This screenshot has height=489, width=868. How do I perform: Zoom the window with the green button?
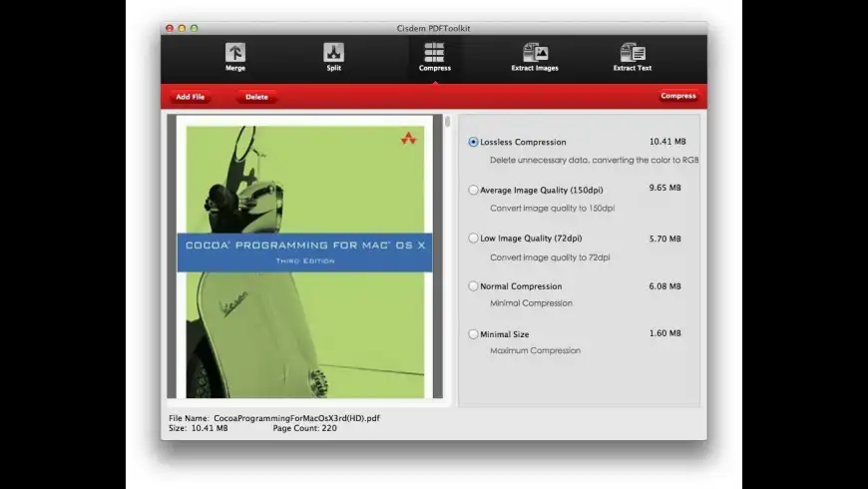click(194, 28)
